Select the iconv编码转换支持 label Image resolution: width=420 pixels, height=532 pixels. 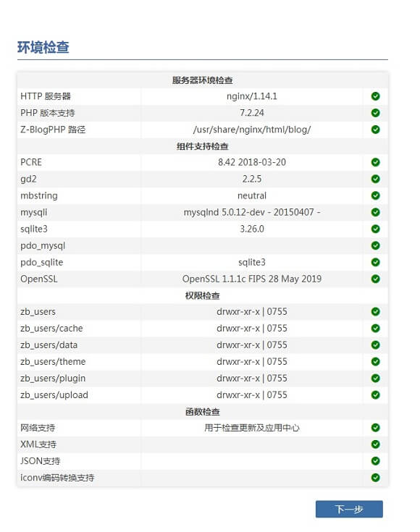click(x=57, y=478)
